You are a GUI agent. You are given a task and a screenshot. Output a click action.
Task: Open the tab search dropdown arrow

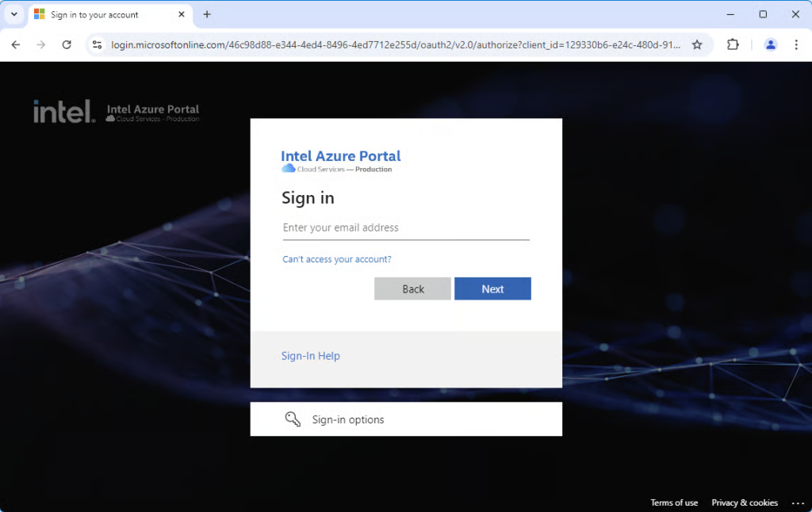(x=13, y=14)
